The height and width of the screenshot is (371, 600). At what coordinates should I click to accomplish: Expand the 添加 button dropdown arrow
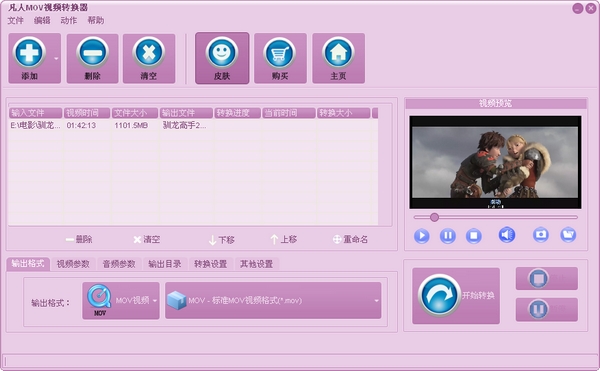pyautogui.click(x=56, y=59)
